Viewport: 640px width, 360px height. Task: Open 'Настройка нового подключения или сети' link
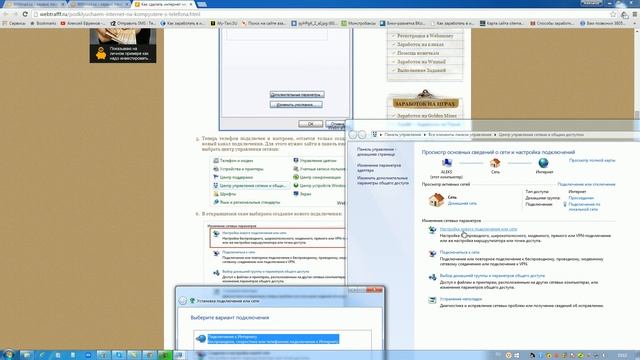478,229
